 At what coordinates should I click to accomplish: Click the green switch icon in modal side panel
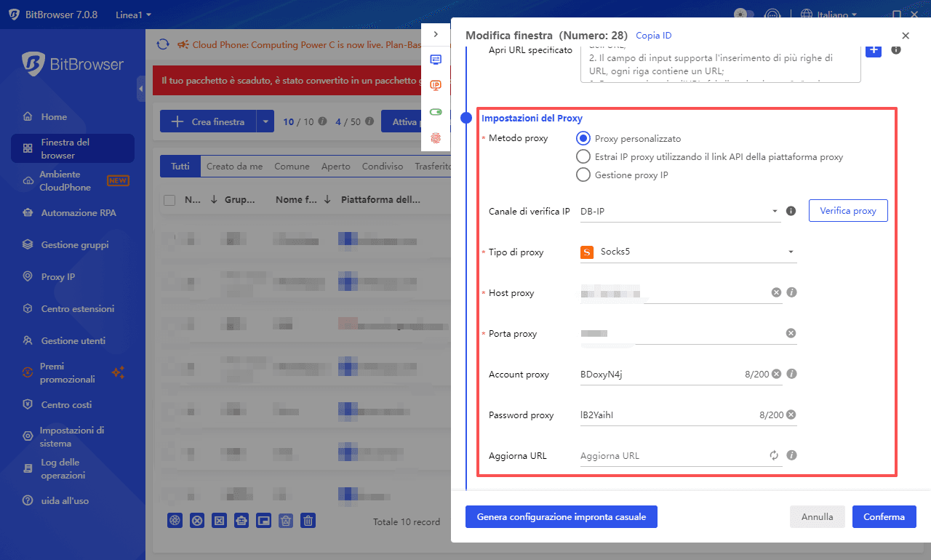[x=436, y=112]
